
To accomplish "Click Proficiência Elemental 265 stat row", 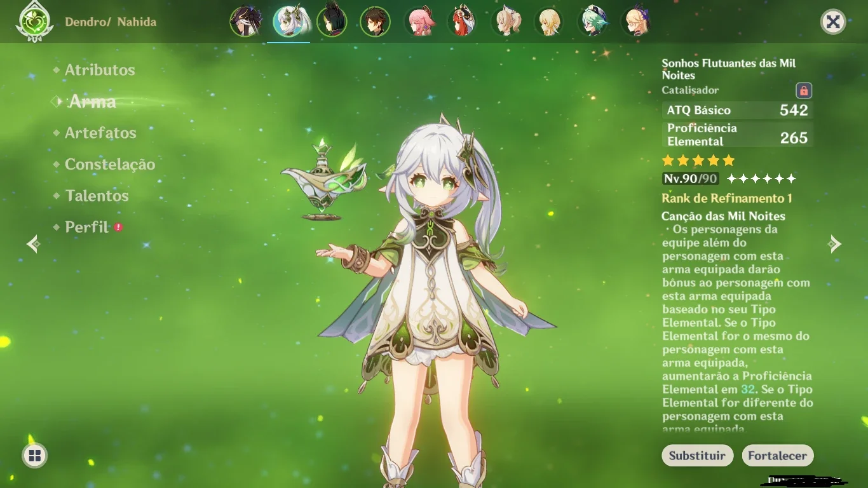I will point(737,135).
